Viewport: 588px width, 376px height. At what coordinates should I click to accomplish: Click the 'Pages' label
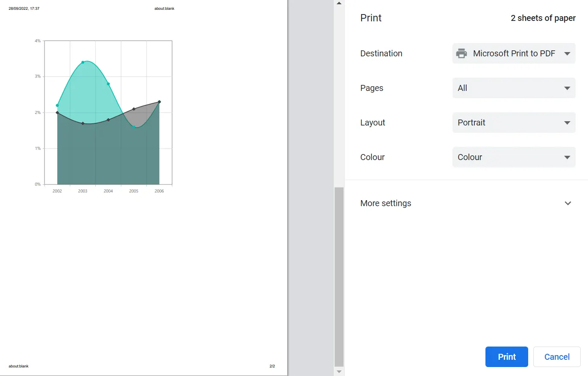click(372, 88)
